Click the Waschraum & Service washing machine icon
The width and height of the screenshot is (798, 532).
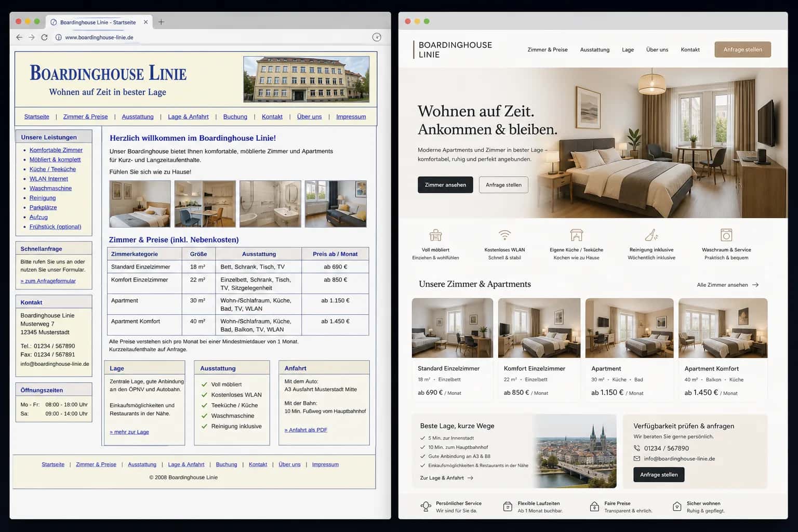coord(726,235)
